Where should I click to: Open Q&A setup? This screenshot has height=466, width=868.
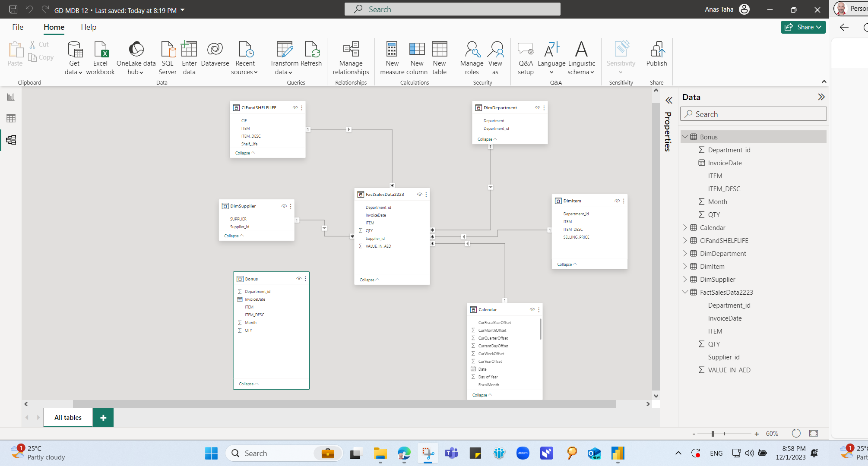click(526, 58)
